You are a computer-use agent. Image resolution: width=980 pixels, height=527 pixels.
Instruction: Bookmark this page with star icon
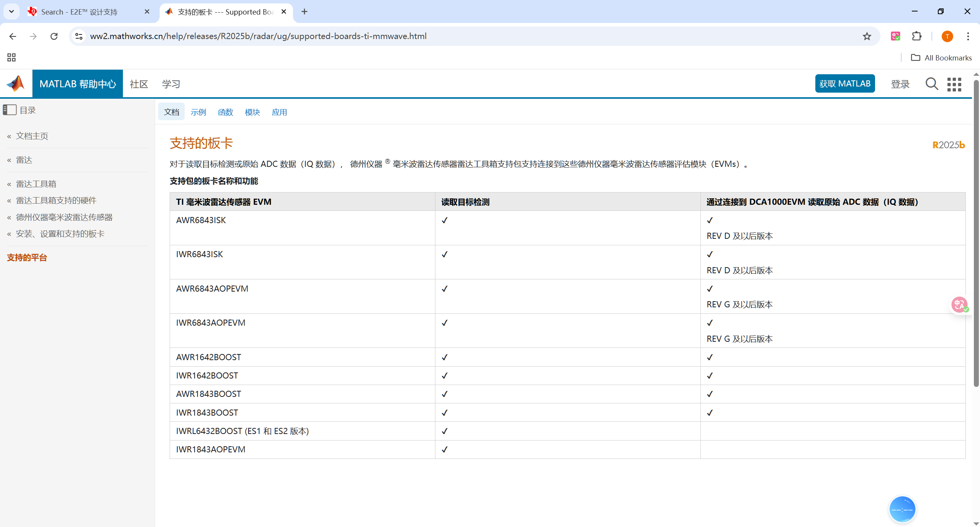point(867,36)
